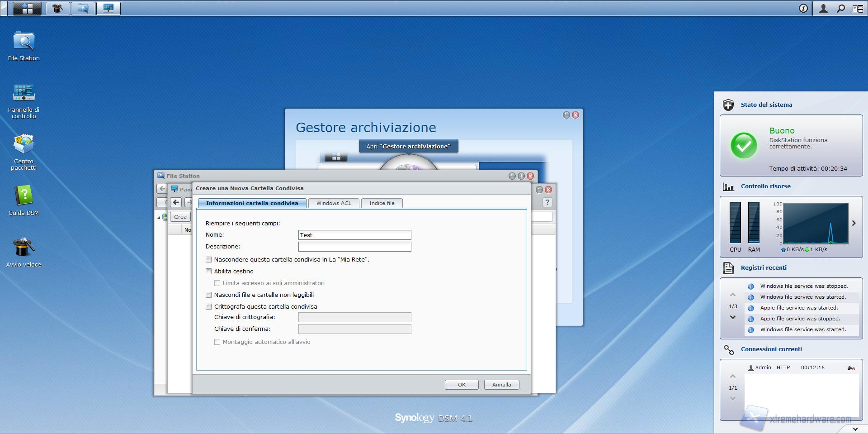Check Crittografa questa cartella condivisa
868x434 pixels.
209,307
